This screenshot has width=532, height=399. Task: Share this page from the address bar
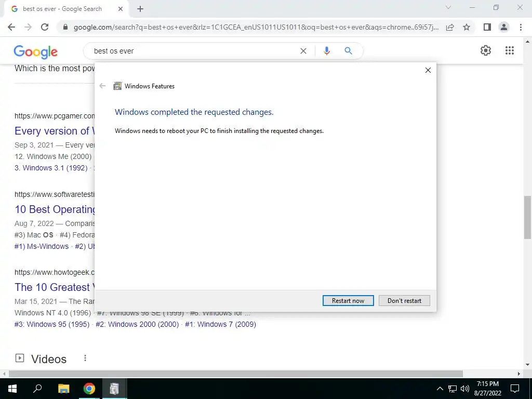click(450, 27)
